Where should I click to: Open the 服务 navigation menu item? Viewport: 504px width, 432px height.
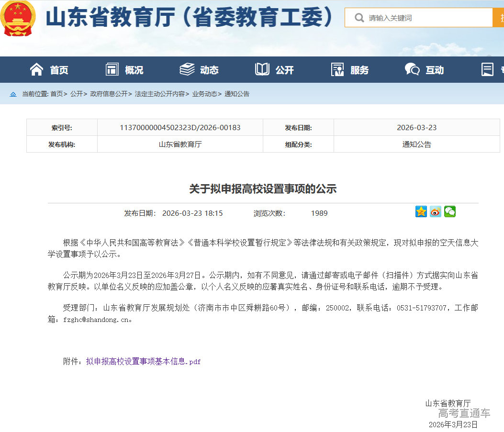pyautogui.click(x=359, y=70)
